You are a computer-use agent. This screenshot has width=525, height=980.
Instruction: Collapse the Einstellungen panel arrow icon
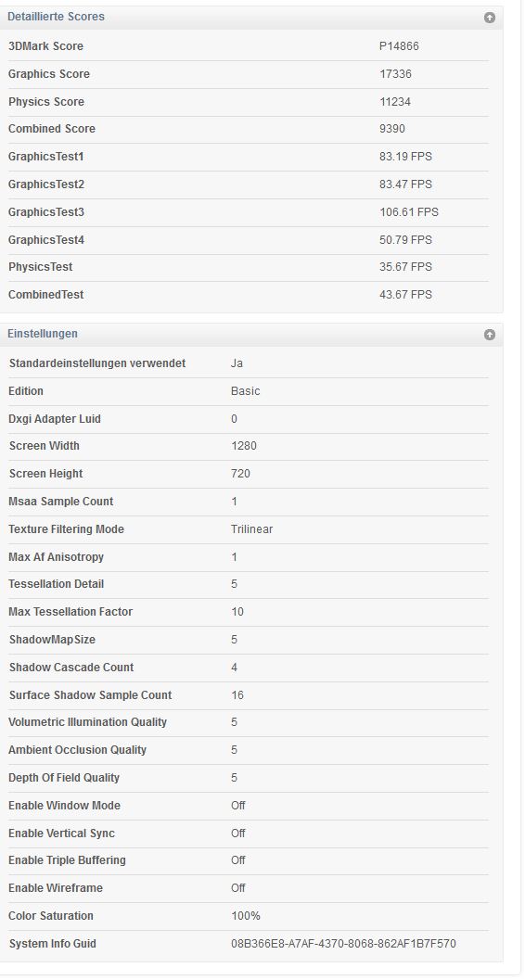(x=490, y=335)
